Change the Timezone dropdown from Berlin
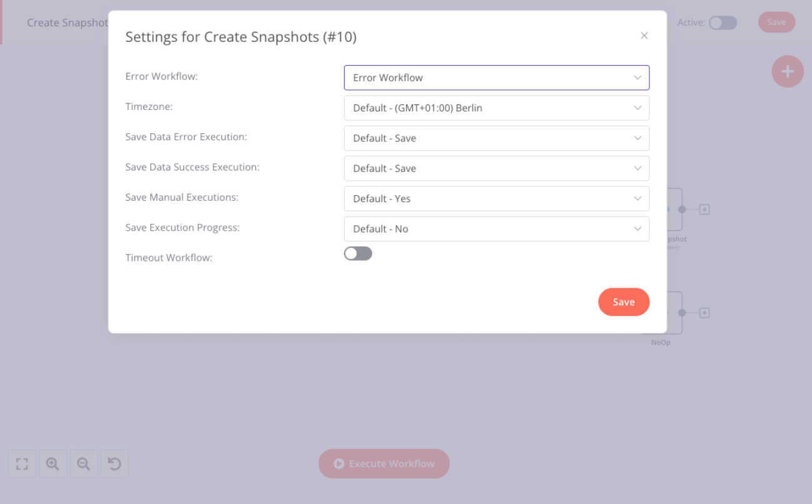Viewport: 812px width, 504px height. click(x=497, y=108)
